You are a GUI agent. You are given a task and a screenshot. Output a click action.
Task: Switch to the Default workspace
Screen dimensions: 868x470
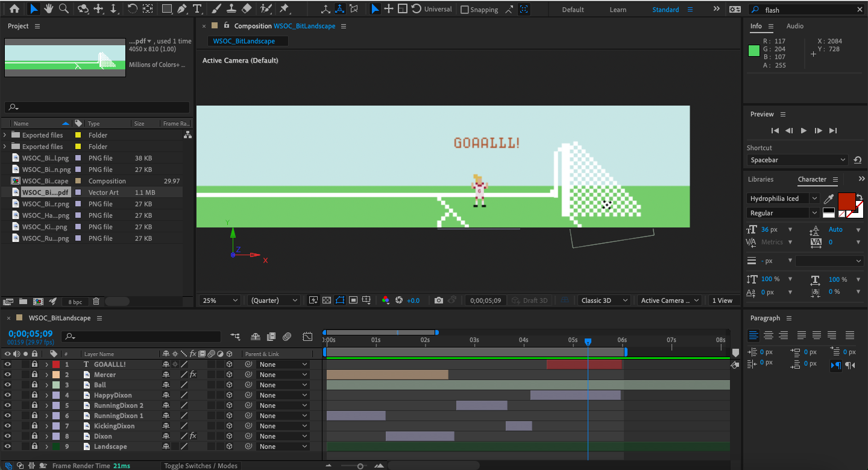tap(573, 10)
